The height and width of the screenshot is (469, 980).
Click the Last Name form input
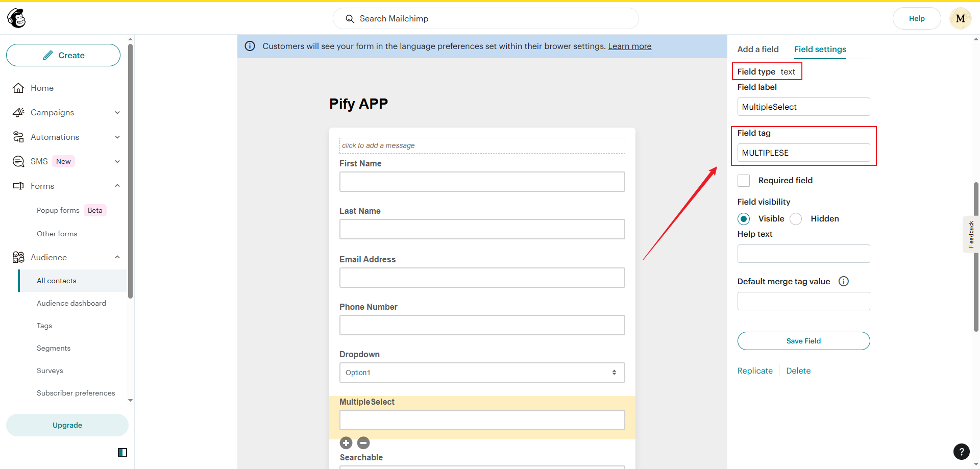tap(482, 229)
